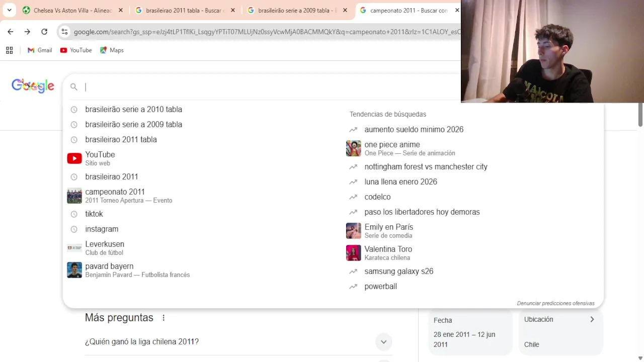The image size is (644, 362).
Task: Choose the Leverkusen Club de fútbol suggestion
Action: [x=104, y=248]
